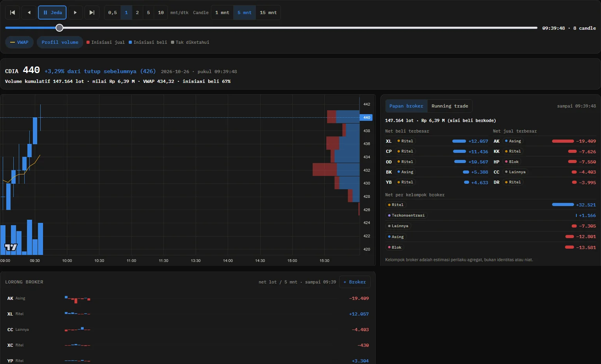Select broker HP in net jual list
The width and height of the screenshot is (601, 364).
coord(545,162)
